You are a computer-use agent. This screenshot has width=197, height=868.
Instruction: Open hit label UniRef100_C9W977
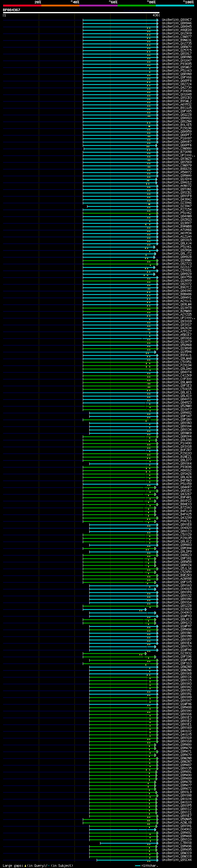point(177,37)
